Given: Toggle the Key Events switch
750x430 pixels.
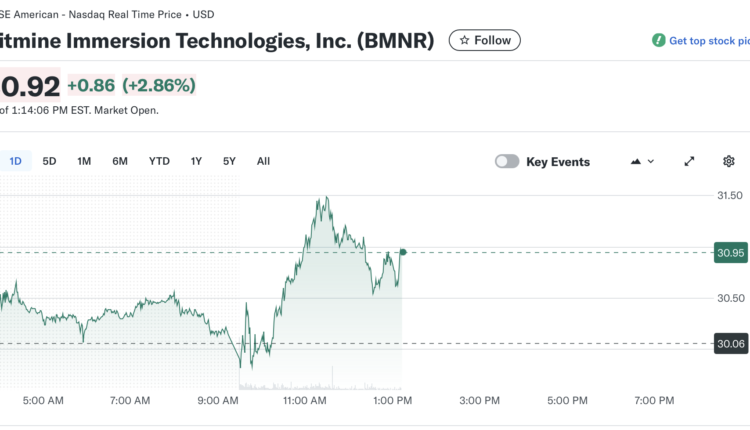Looking at the screenshot, I should (507, 161).
